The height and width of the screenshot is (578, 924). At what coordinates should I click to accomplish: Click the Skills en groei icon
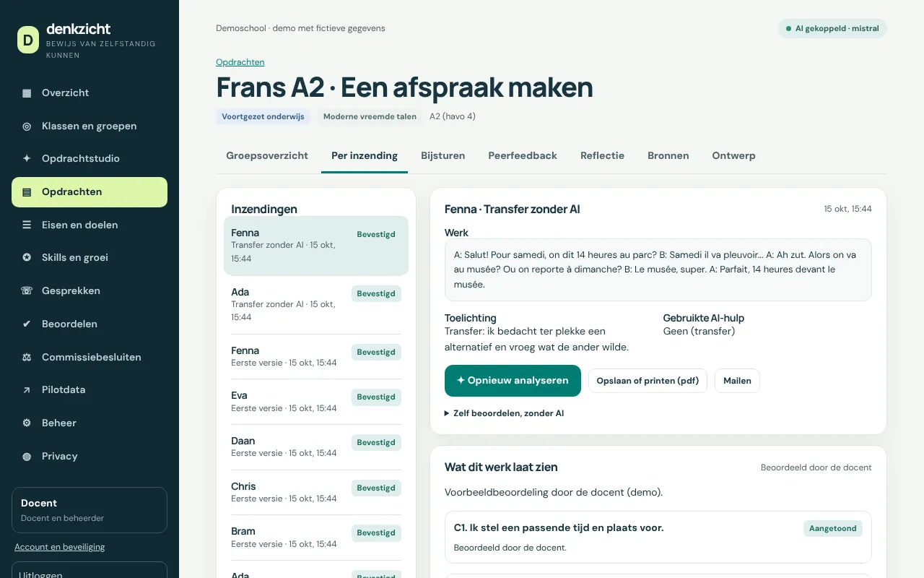coord(27,258)
